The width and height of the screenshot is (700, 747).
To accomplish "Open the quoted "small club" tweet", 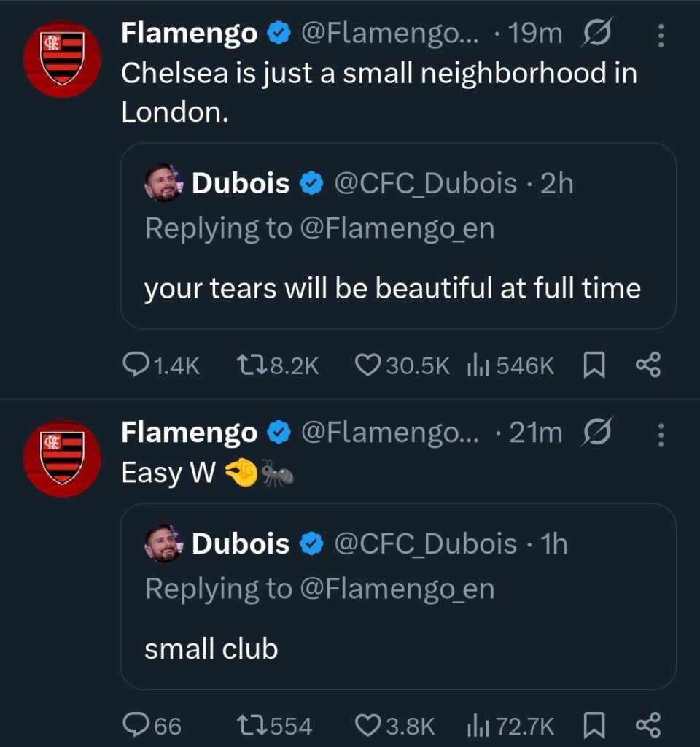I will [397, 649].
